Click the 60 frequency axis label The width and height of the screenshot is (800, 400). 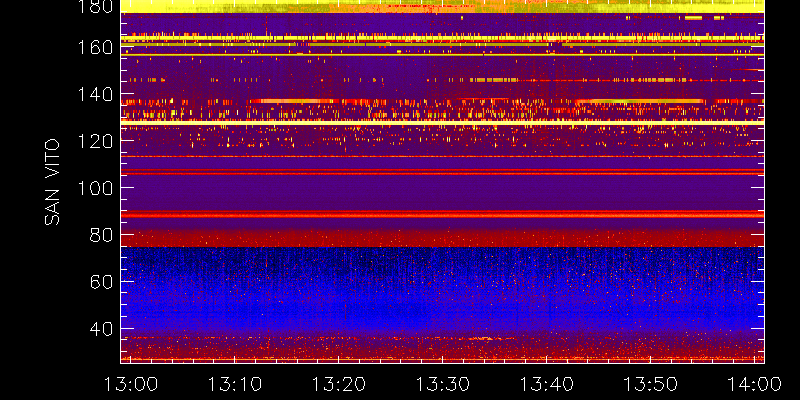point(101,281)
